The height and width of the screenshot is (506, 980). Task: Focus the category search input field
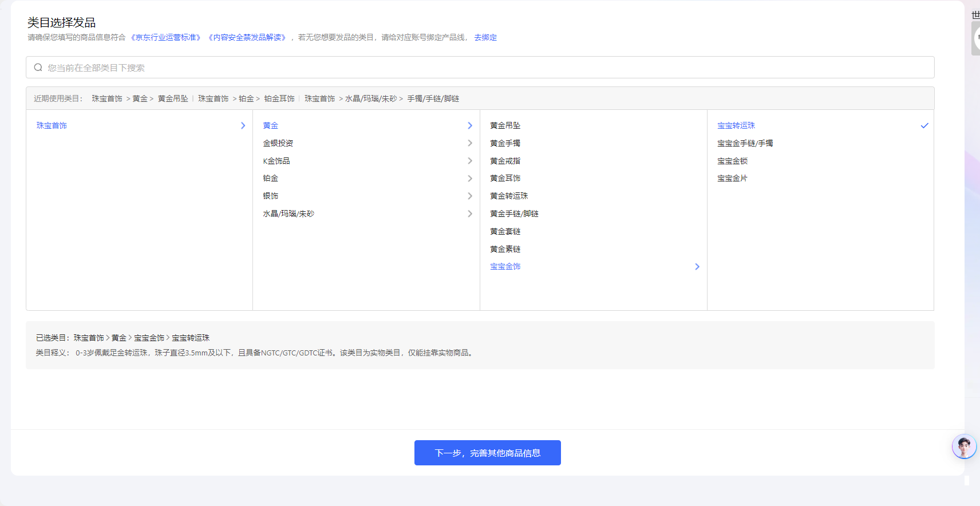click(x=487, y=68)
